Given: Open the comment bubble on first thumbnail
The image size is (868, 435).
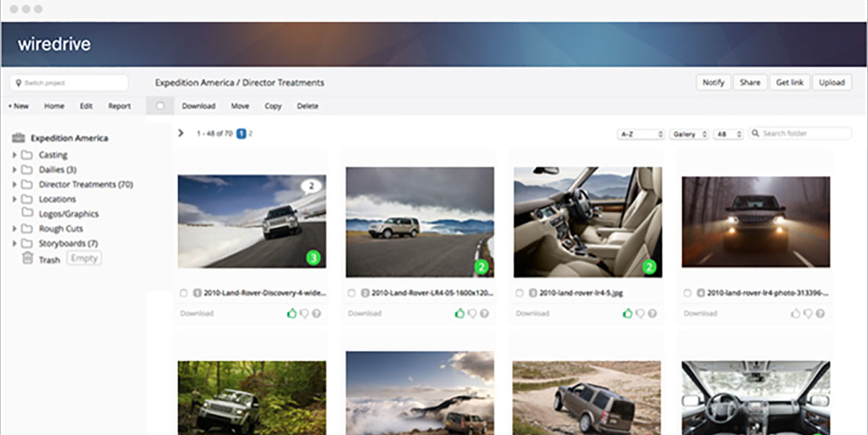Looking at the screenshot, I should [311, 186].
